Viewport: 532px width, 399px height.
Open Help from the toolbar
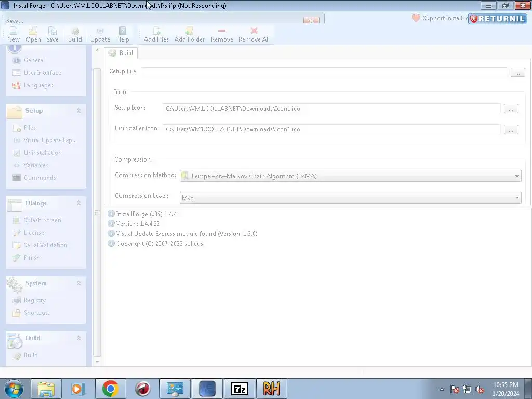(x=123, y=35)
